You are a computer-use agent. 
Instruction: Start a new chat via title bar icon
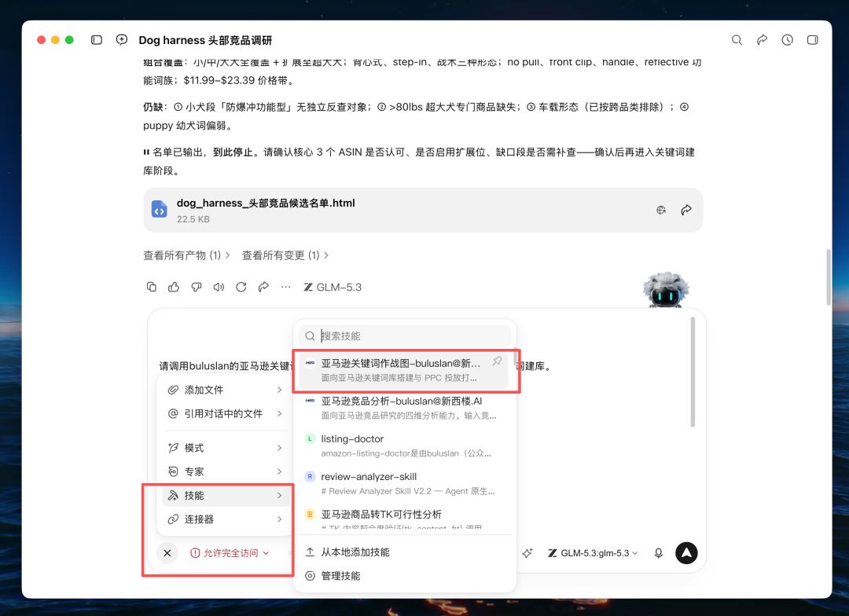tap(122, 40)
